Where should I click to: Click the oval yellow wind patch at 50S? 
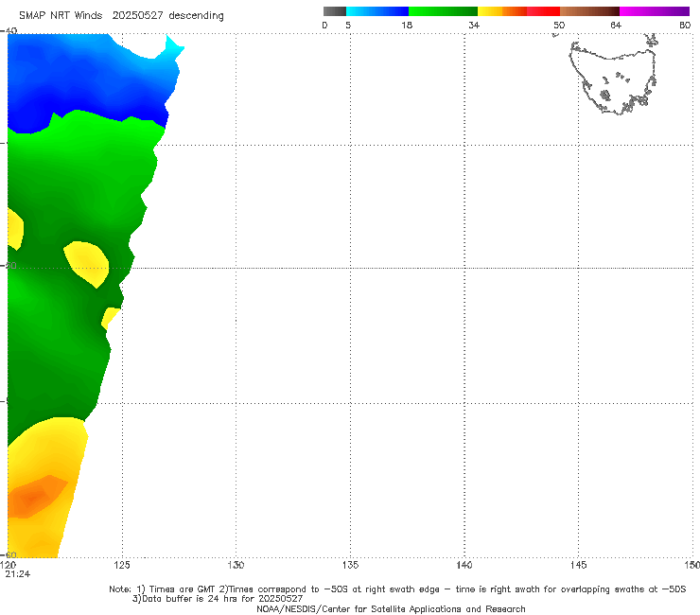coord(87,264)
